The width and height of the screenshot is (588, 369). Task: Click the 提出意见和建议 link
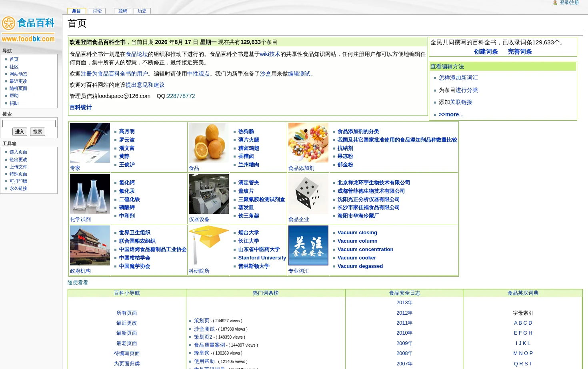click(145, 85)
